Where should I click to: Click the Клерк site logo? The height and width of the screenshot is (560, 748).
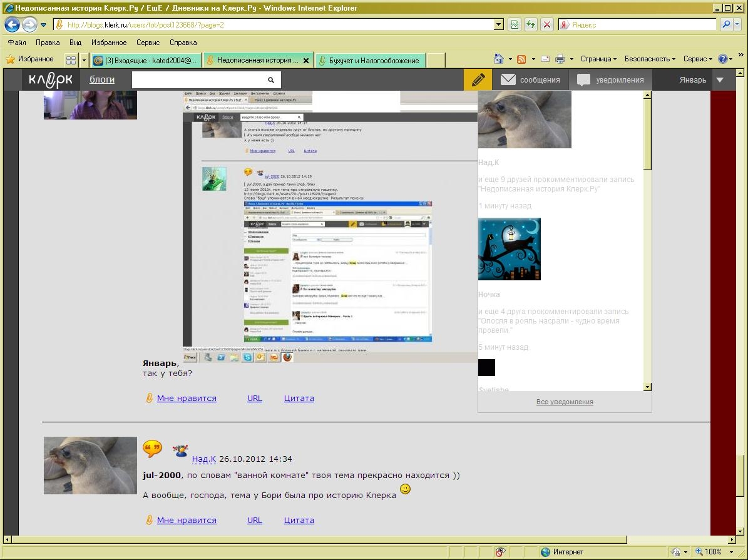pyautogui.click(x=51, y=79)
